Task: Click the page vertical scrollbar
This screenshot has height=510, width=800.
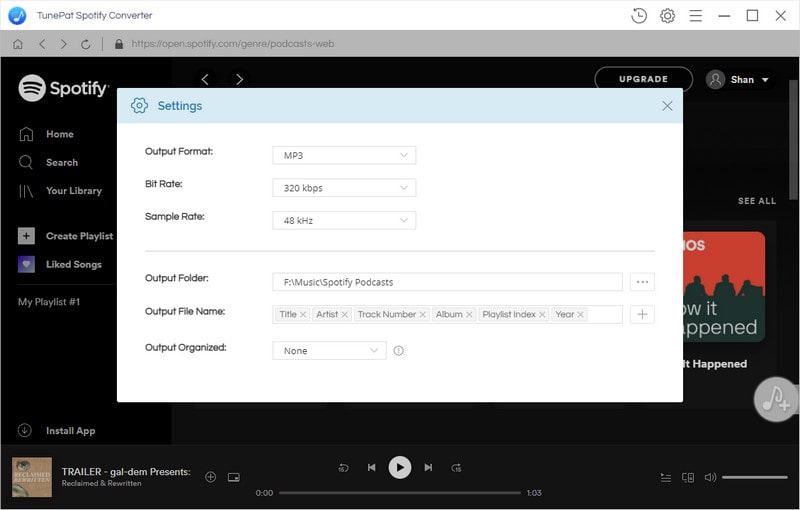Action: [793, 140]
